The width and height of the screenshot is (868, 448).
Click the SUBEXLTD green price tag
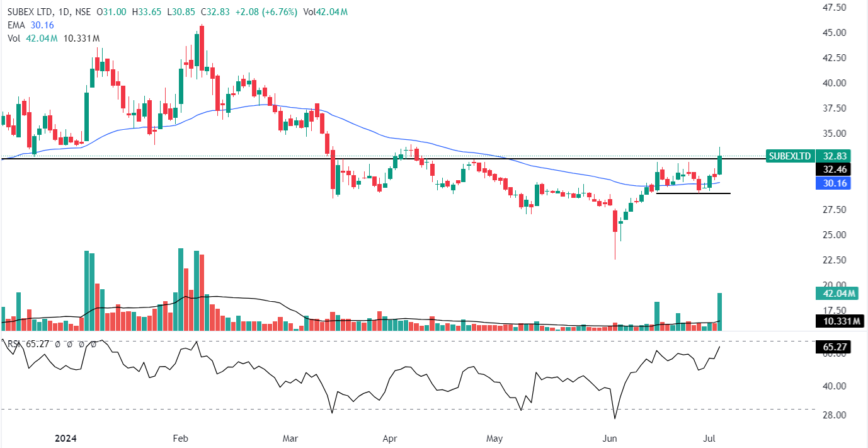point(790,156)
